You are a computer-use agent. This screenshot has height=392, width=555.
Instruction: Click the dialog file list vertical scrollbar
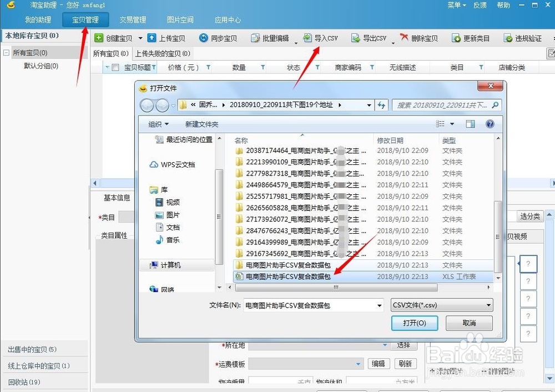(x=498, y=237)
